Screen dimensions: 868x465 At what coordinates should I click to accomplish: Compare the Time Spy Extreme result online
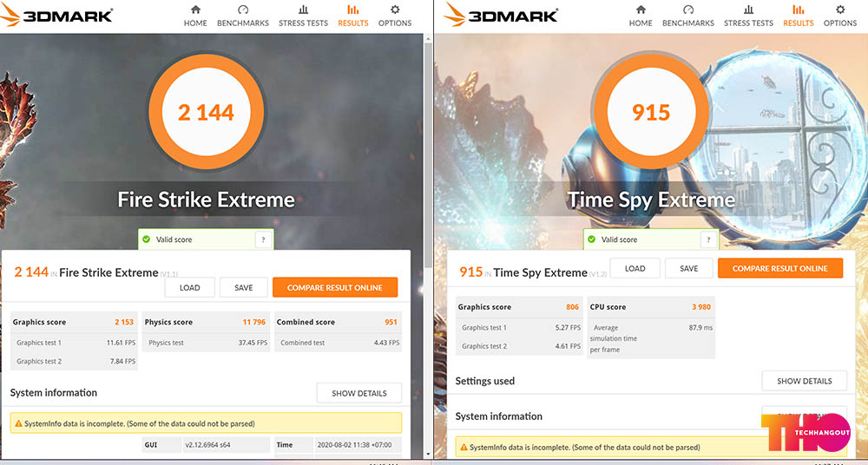pyautogui.click(x=780, y=268)
